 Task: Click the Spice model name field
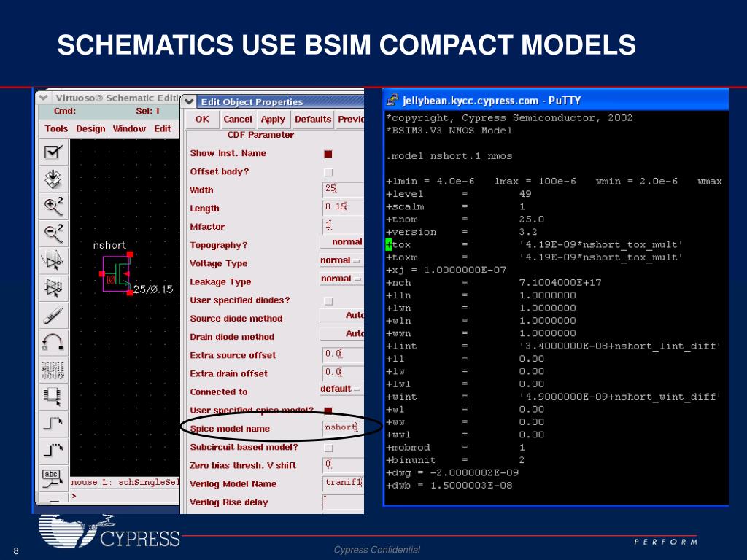pos(343,427)
